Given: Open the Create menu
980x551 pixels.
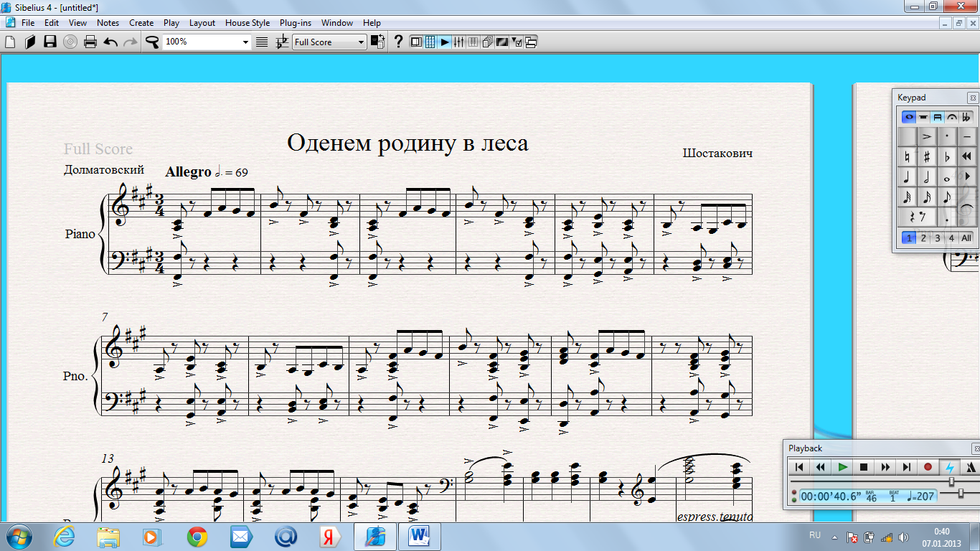Looking at the screenshot, I should point(141,23).
